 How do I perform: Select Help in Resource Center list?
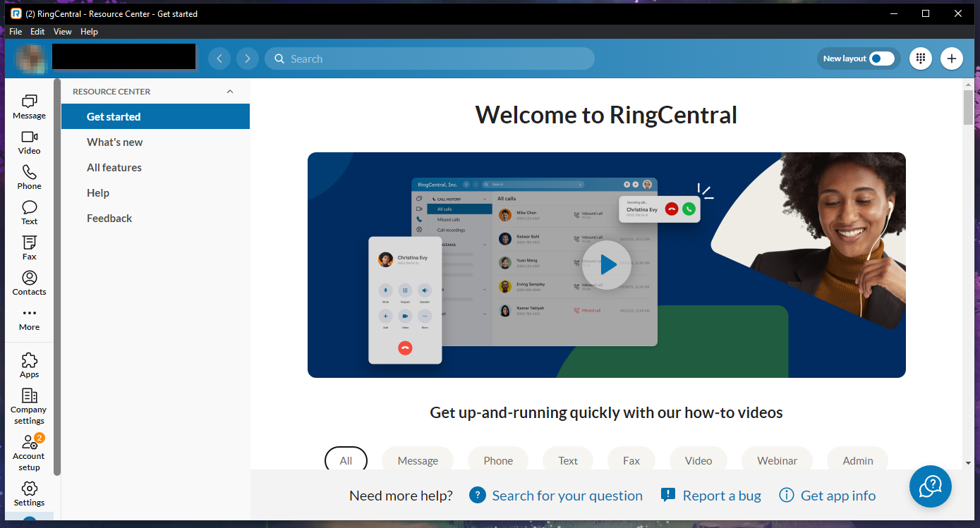click(x=155, y=192)
